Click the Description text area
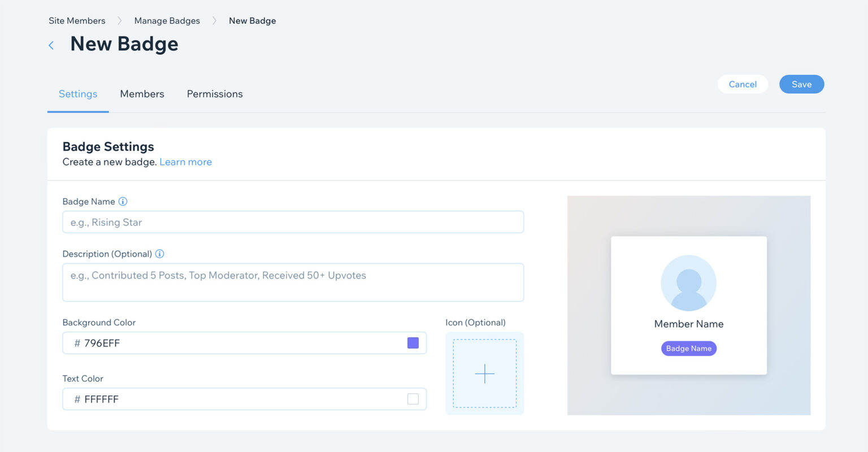Screen dimensions: 868x452 pos(293,282)
